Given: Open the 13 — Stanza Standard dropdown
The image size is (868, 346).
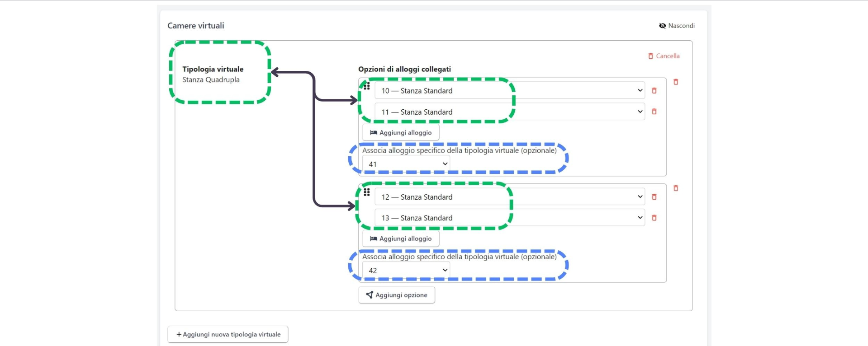Looking at the screenshot, I should (509, 218).
